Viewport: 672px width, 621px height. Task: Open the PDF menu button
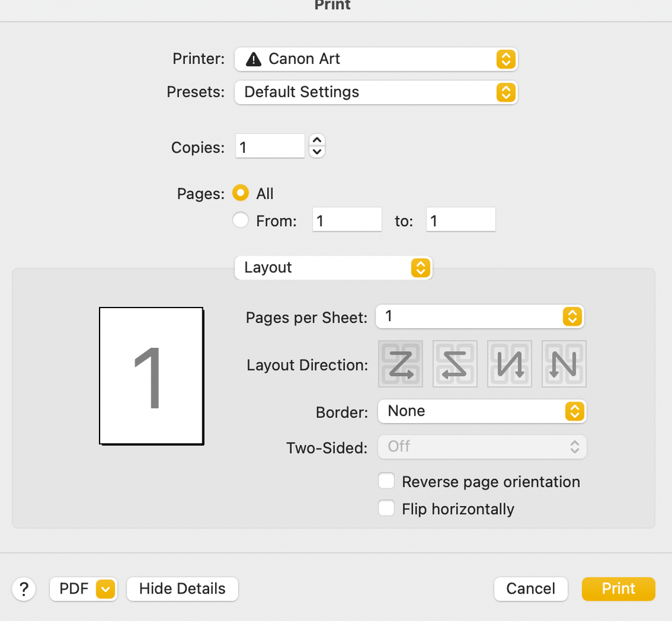pos(83,589)
